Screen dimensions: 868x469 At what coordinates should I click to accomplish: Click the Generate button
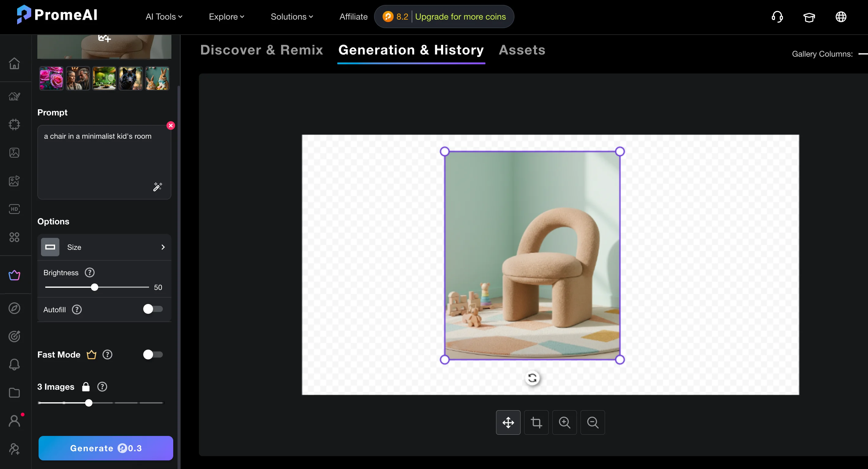point(106,448)
